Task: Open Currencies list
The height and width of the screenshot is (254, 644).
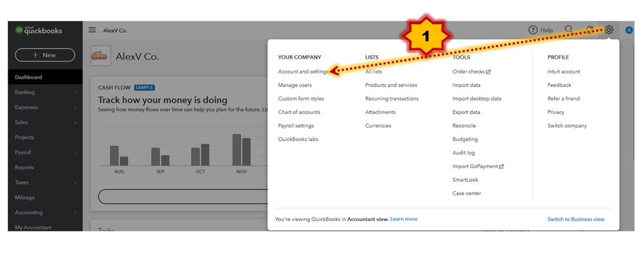Action: pyautogui.click(x=378, y=126)
